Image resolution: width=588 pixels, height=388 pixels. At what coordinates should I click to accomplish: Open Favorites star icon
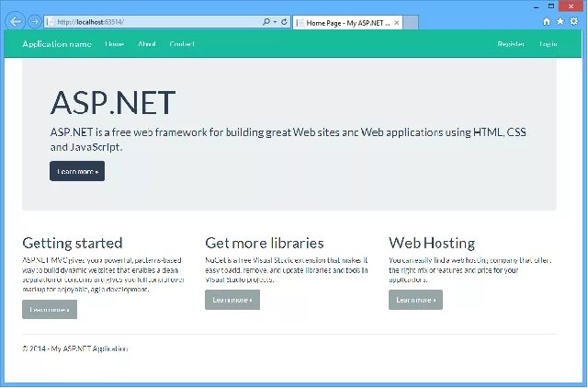[x=560, y=21]
